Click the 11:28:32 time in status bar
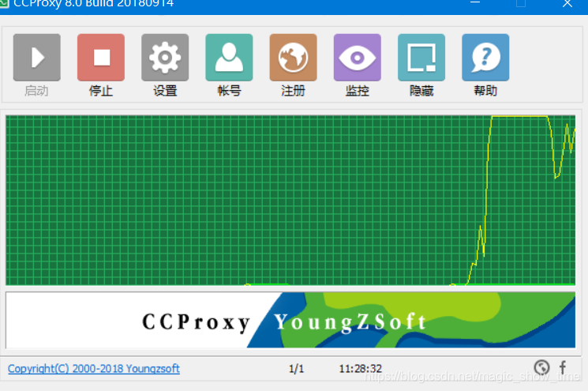Image resolution: width=588 pixels, height=391 pixels. [x=361, y=369]
